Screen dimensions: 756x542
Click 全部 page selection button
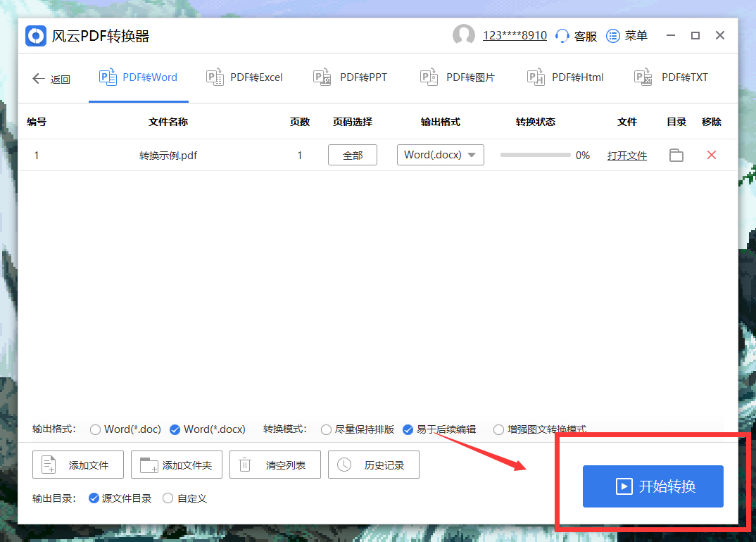point(353,156)
